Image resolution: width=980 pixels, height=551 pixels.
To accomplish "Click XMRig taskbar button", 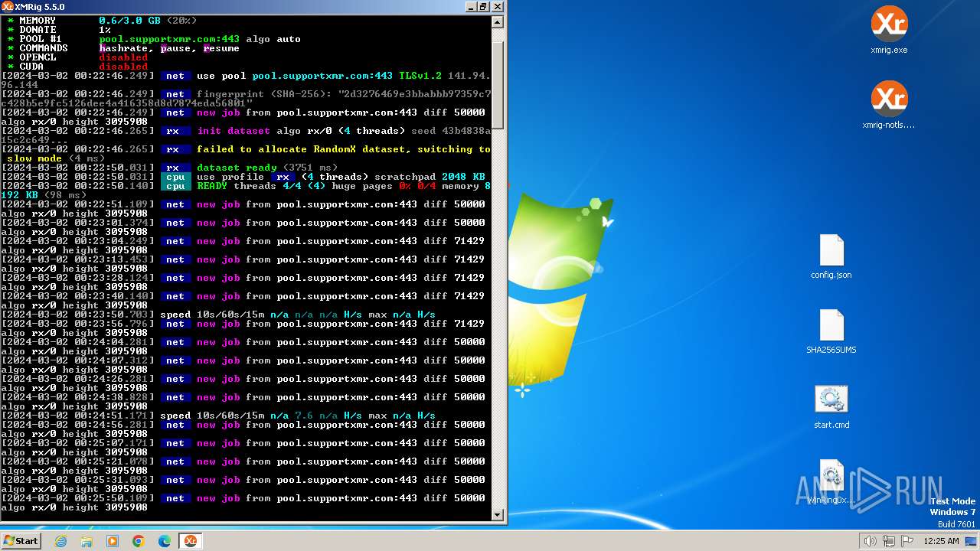I will [190, 541].
